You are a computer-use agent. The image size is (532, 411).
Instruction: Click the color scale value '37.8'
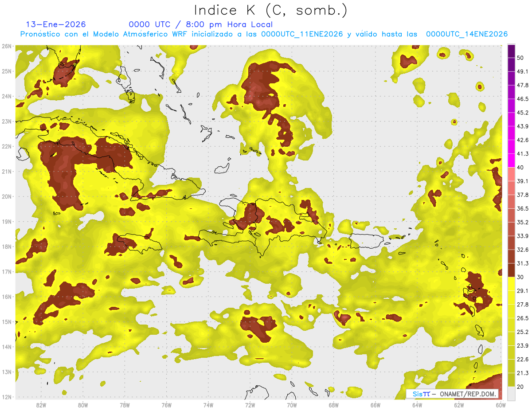[x=523, y=195]
